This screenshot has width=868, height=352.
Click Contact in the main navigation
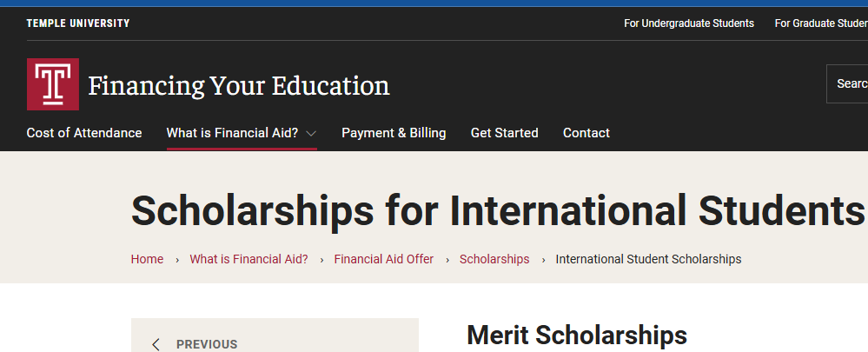click(586, 133)
